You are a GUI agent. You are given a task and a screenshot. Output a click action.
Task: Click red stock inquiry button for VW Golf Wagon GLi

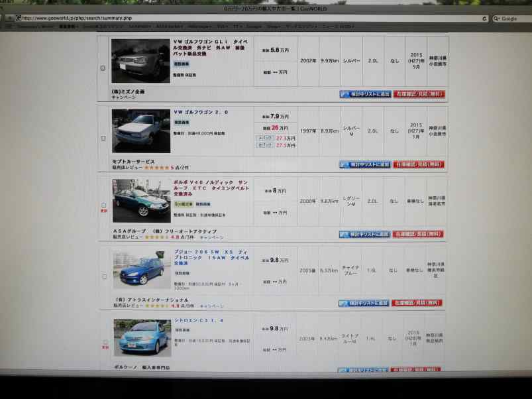(x=419, y=94)
